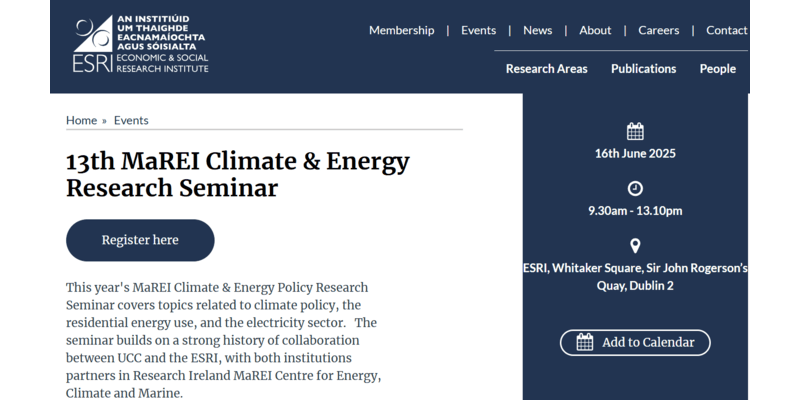
Task: Open the News page
Action: point(537,30)
